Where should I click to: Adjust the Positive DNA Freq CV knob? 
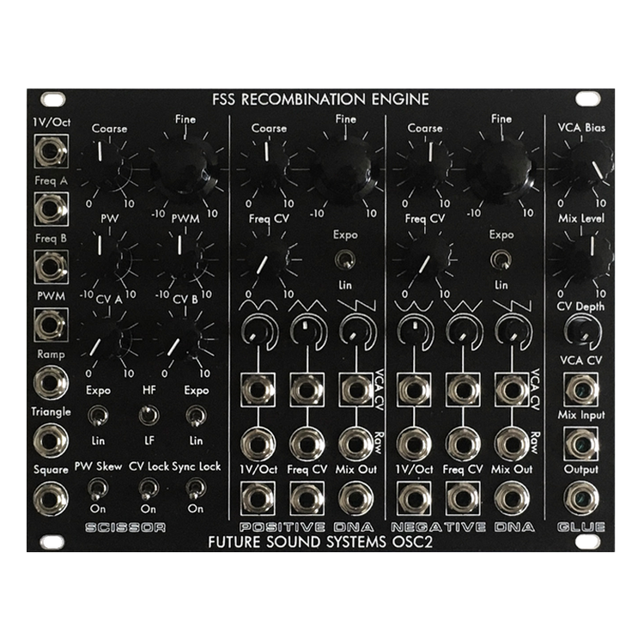[267, 259]
